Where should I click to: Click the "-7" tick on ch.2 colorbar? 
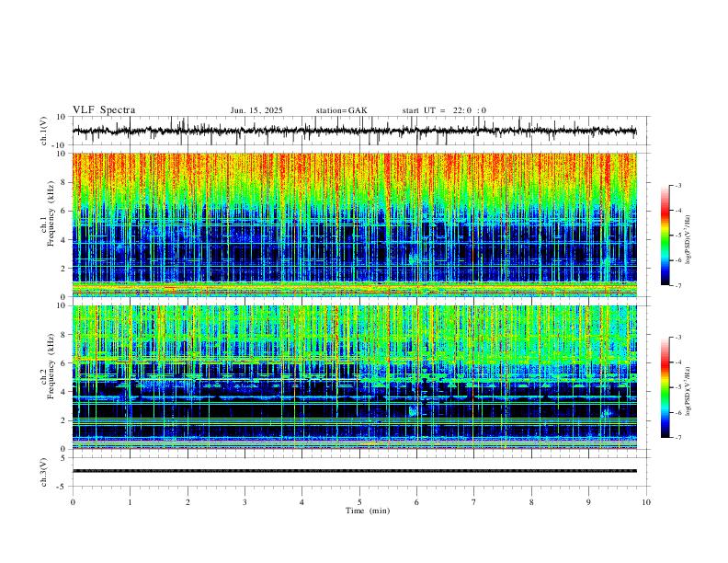pos(677,438)
